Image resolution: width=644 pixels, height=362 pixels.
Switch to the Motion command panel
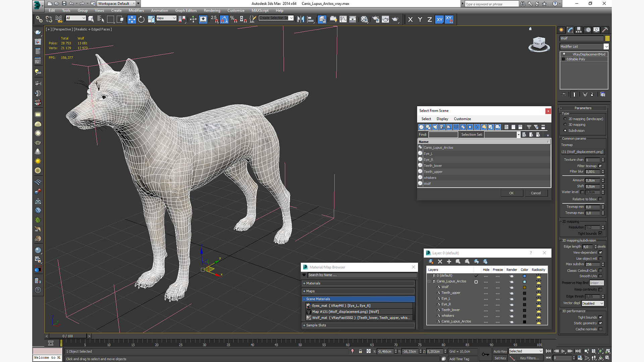point(588,30)
